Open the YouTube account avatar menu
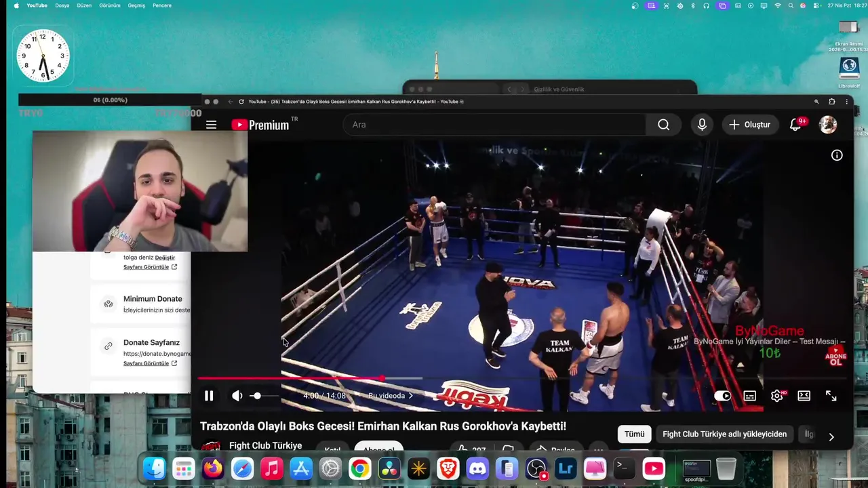Screen dimensions: 868x488 [x=828, y=125]
